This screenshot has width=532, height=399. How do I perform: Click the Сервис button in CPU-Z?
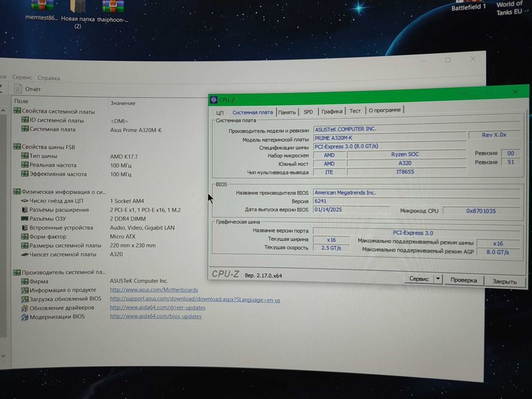point(419,279)
